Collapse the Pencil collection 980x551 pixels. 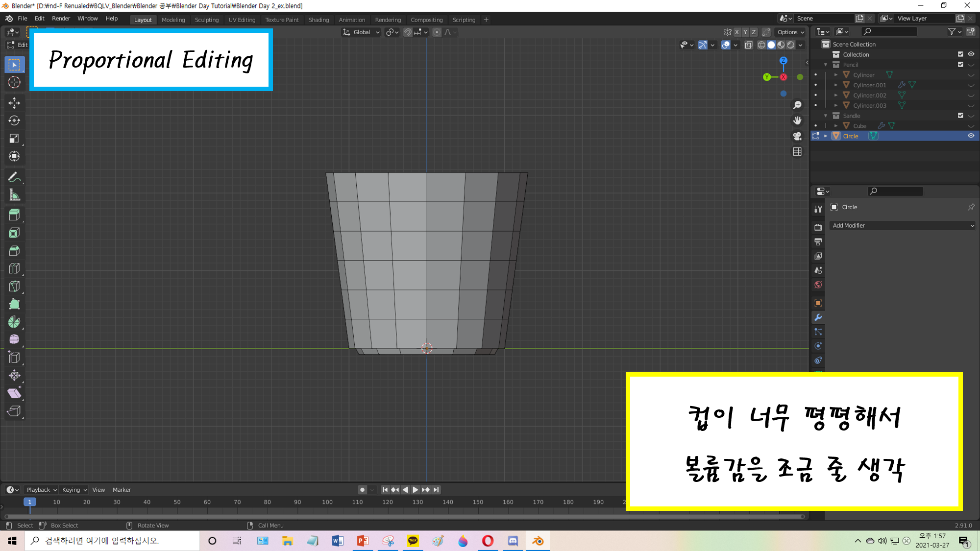pyautogui.click(x=826, y=65)
